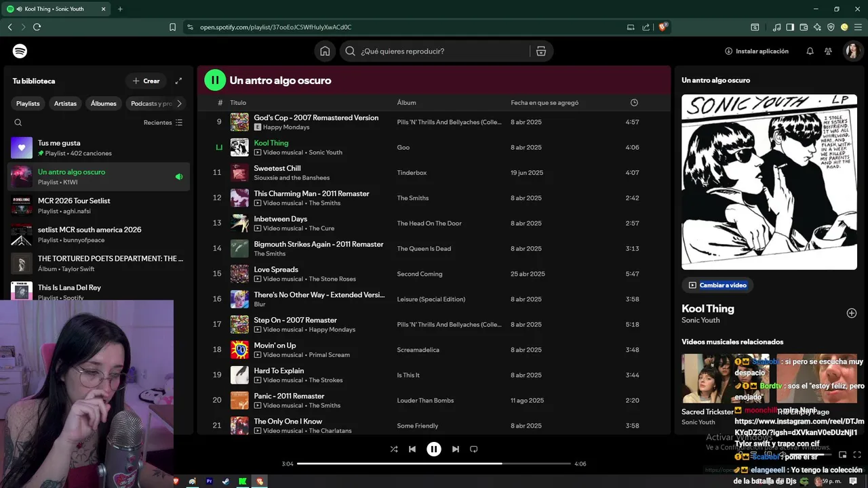The height and width of the screenshot is (488, 868).
Task: Open Goo album link in track row
Action: [x=403, y=147]
